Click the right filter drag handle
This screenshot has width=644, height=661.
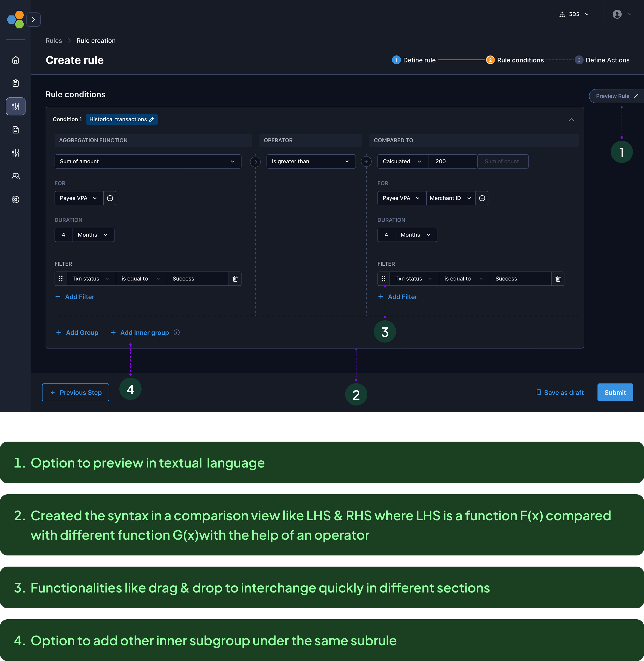[x=384, y=279]
